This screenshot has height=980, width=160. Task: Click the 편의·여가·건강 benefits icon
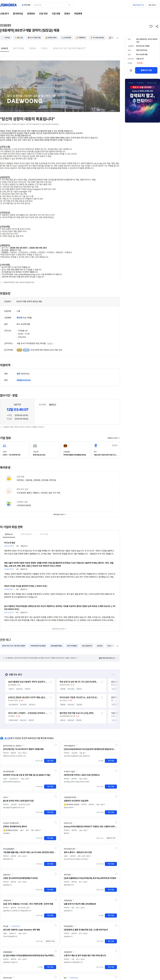point(9,491)
